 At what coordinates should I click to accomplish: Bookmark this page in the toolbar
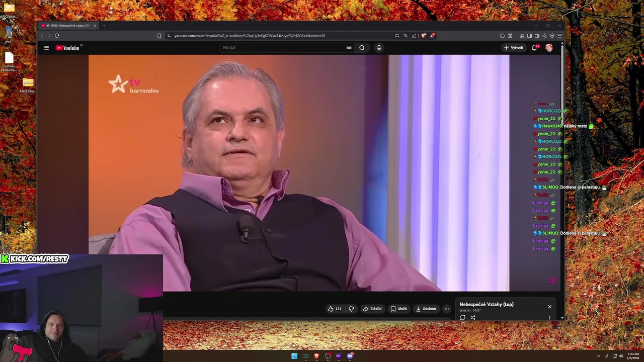159,36
